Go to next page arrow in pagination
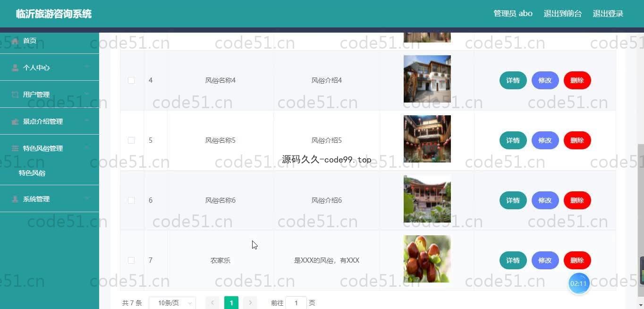644x309 pixels. [250, 303]
